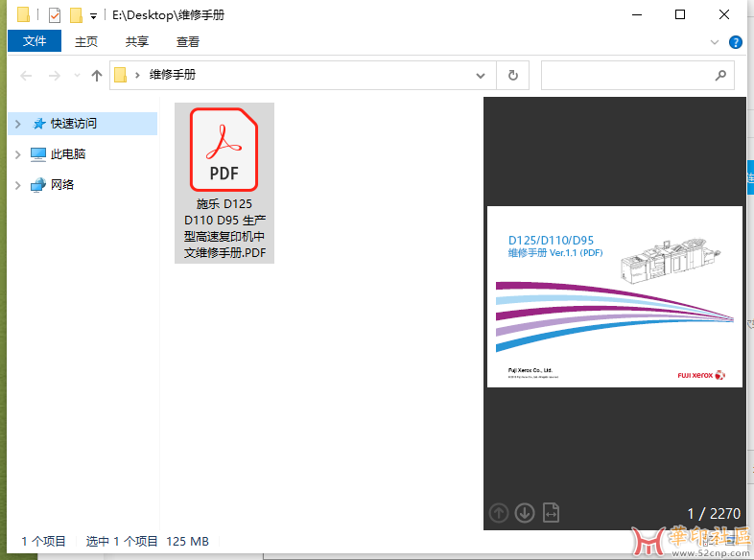
Task: Switch to the 查看 ribbon tab
Action: [187, 42]
